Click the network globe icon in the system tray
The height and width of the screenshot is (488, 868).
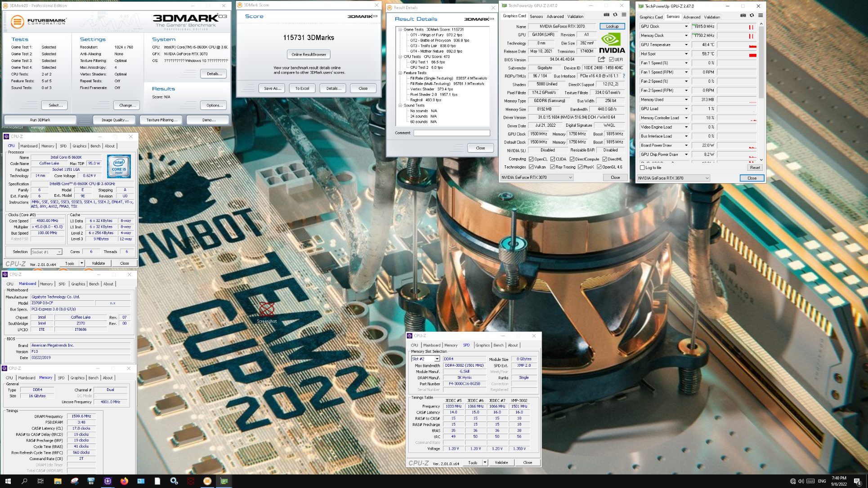(x=793, y=481)
